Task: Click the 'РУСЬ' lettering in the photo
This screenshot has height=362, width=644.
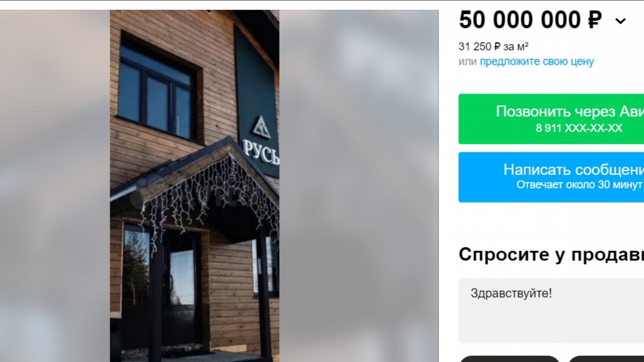Action: [261, 152]
